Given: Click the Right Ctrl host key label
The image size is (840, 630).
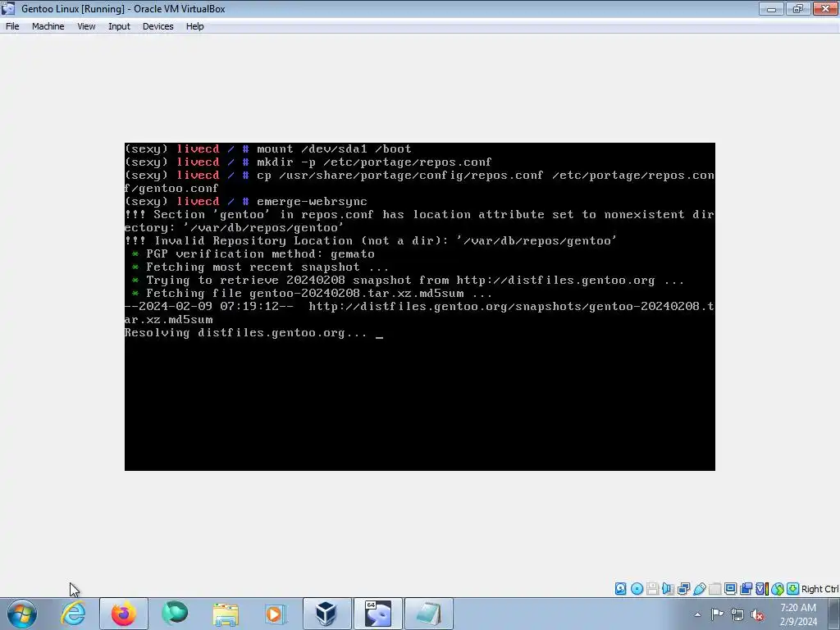Looking at the screenshot, I should tap(819, 589).
